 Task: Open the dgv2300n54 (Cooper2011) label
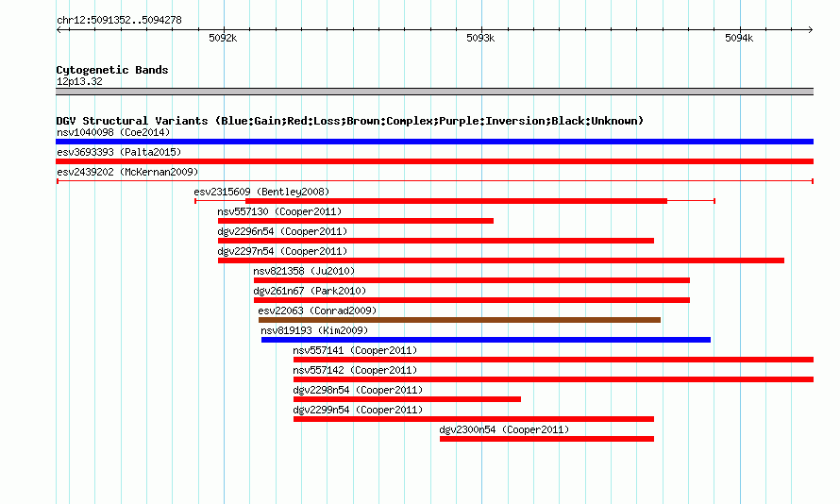pyautogui.click(x=504, y=429)
